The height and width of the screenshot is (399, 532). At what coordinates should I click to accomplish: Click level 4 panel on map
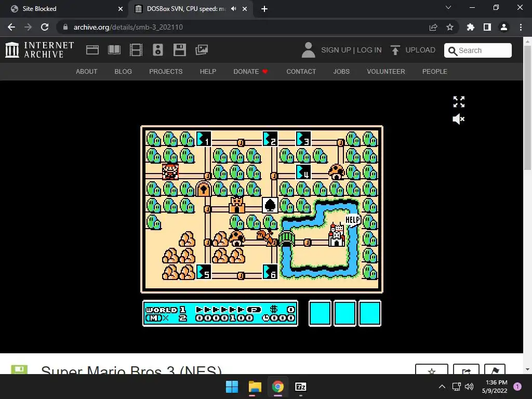(x=303, y=172)
